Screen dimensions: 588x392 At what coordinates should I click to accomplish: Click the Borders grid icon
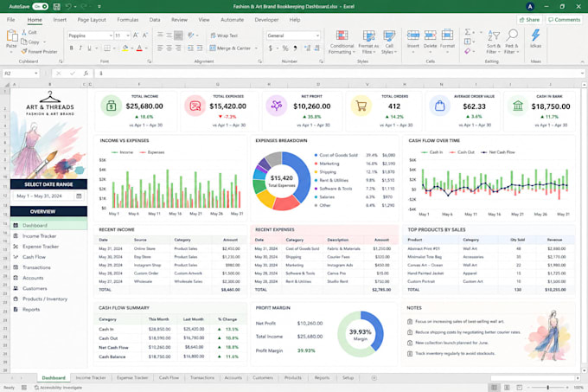click(107, 48)
